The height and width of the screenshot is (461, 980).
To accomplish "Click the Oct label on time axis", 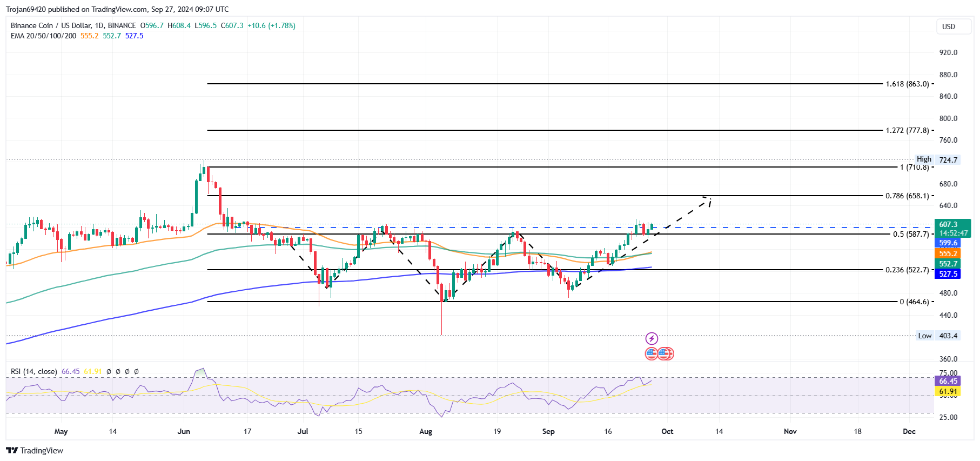I will pyautogui.click(x=667, y=431).
